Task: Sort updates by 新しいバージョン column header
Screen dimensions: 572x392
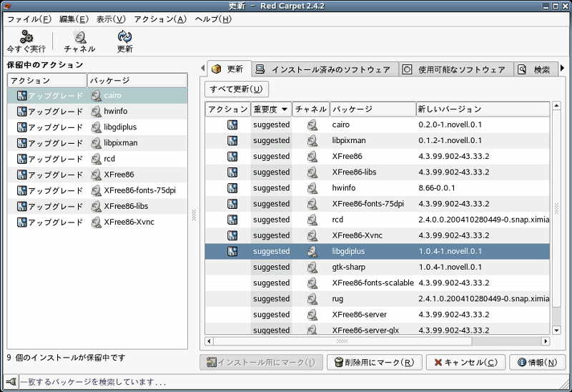Action: [483, 109]
